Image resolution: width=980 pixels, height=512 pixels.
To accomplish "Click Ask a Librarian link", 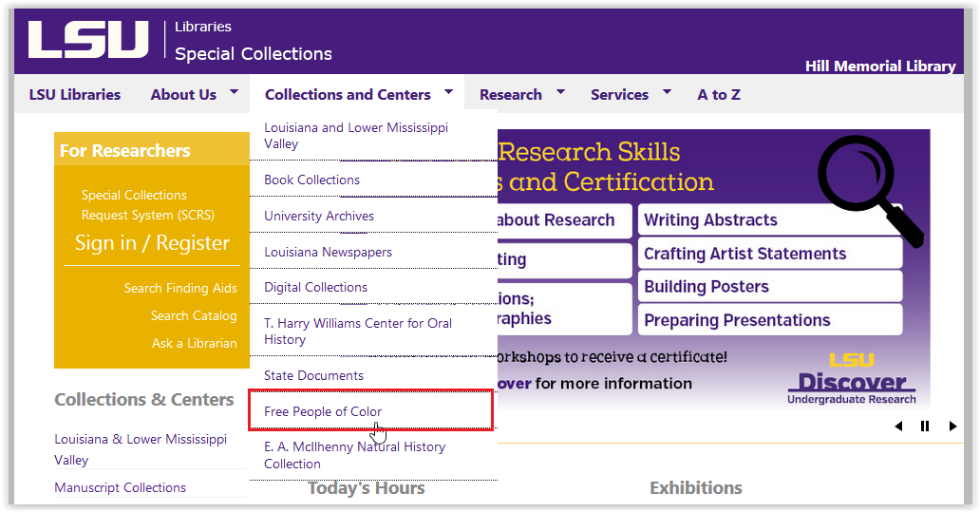I will coord(195,343).
